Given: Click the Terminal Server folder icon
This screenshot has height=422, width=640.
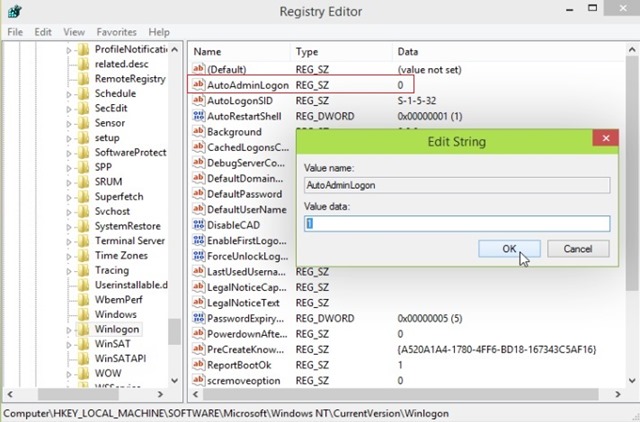Looking at the screenshot, I should [x=83, y=241].
